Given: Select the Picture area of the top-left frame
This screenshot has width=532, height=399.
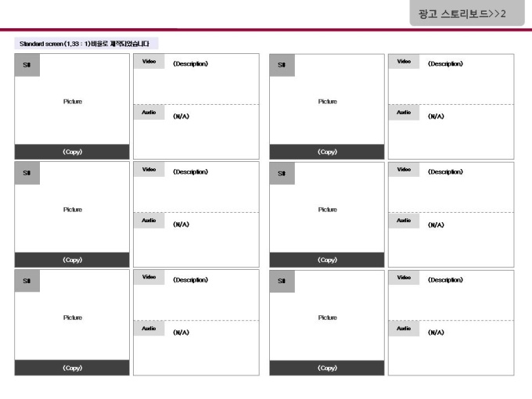Looking at the screenshot, I should coord(73,102).
